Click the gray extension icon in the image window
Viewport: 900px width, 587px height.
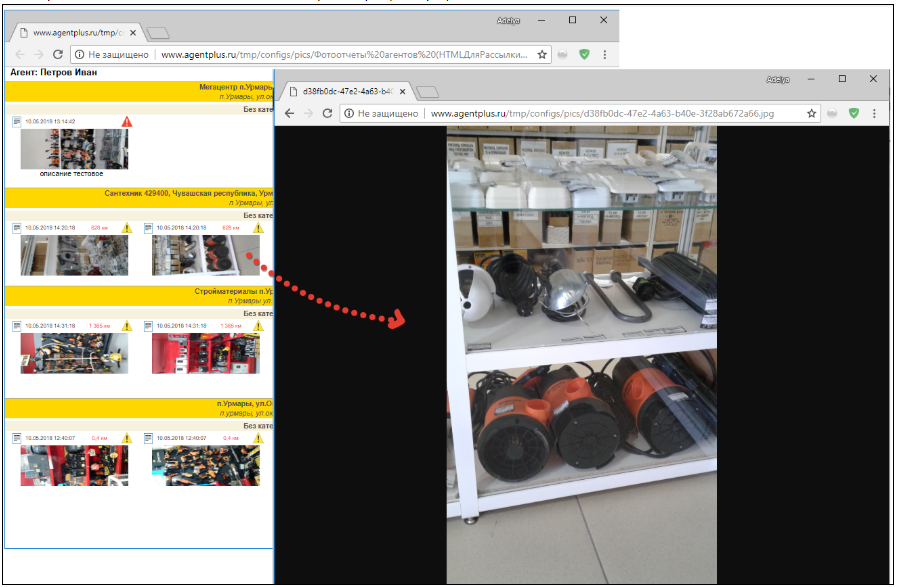pos(832,114)
